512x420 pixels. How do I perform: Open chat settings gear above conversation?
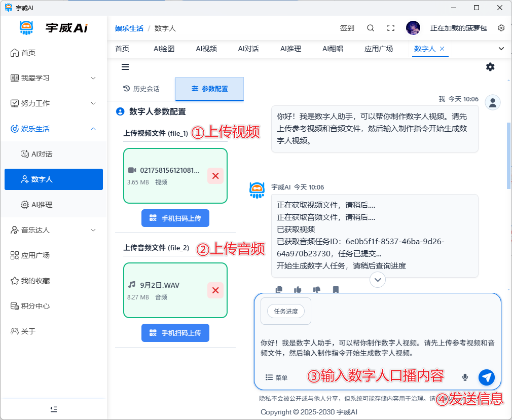[490, 67]
